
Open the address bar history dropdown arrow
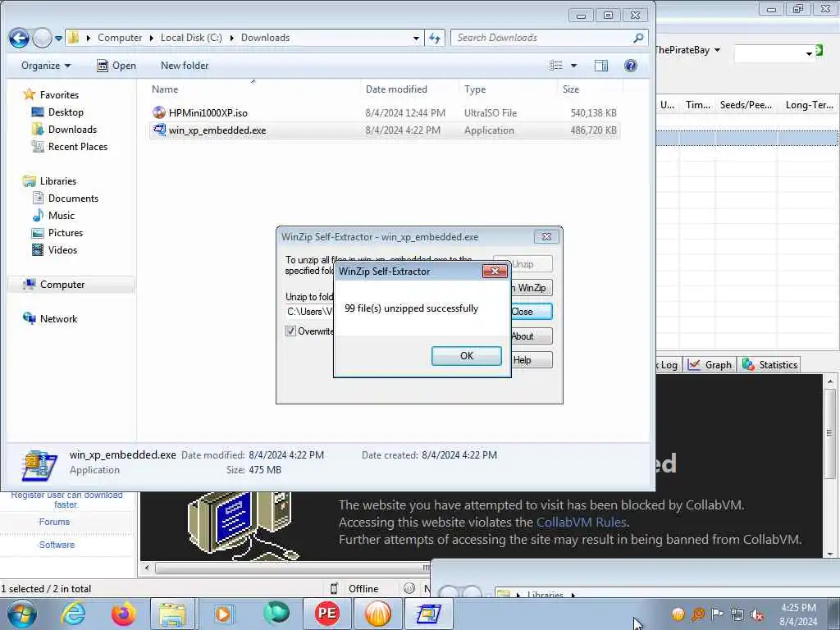pyautogui.click(x=416, y=38)
